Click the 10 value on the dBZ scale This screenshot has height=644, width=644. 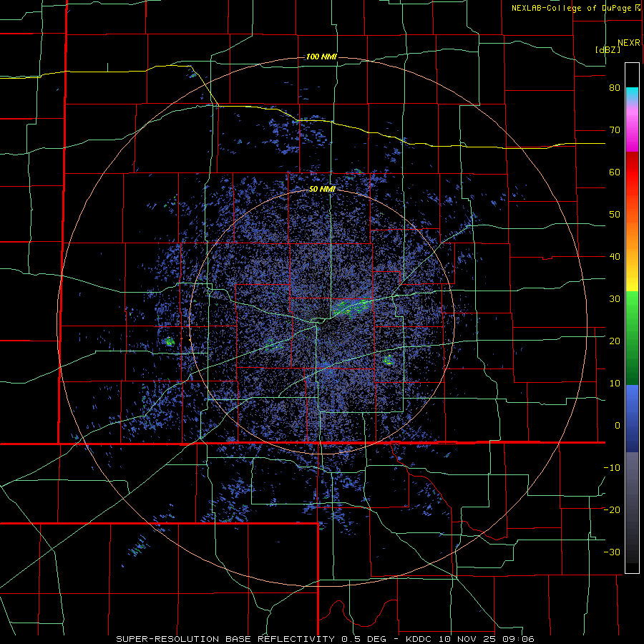615,384
